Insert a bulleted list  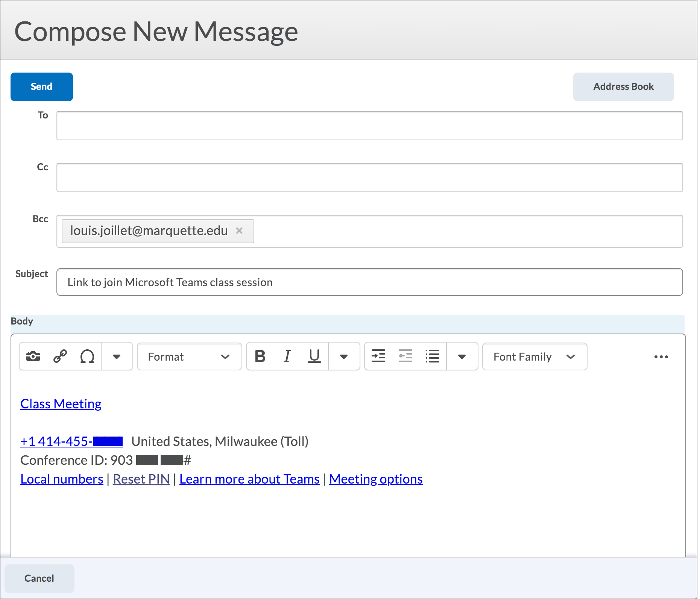click(x=432, y=356)
